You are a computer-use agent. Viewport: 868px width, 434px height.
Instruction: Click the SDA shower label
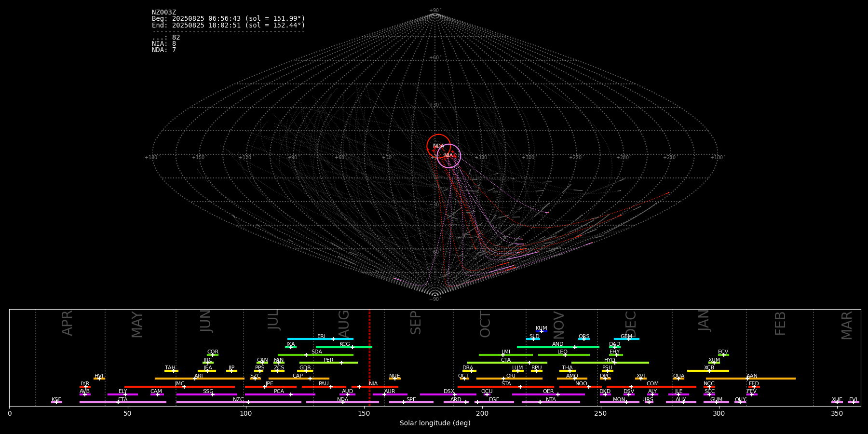tap(316, 352)
